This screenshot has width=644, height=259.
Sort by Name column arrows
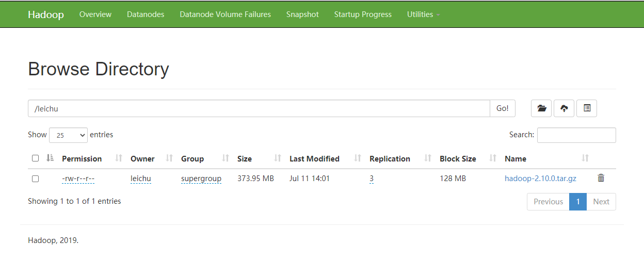585,158
